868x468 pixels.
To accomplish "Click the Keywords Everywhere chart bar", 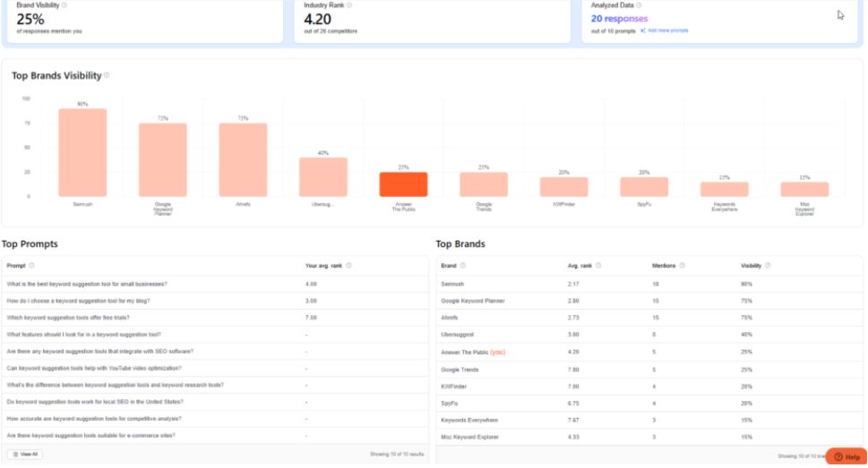I will (724, 189).
